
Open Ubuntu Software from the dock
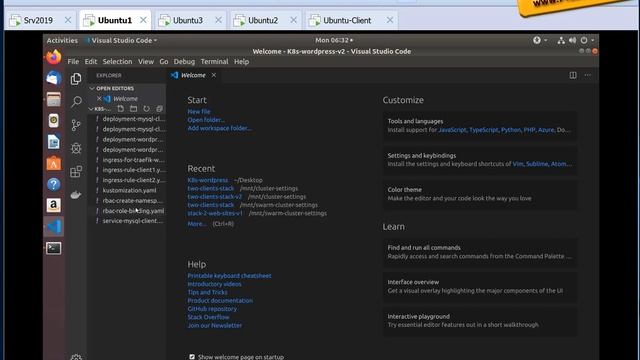pos(53,163)
